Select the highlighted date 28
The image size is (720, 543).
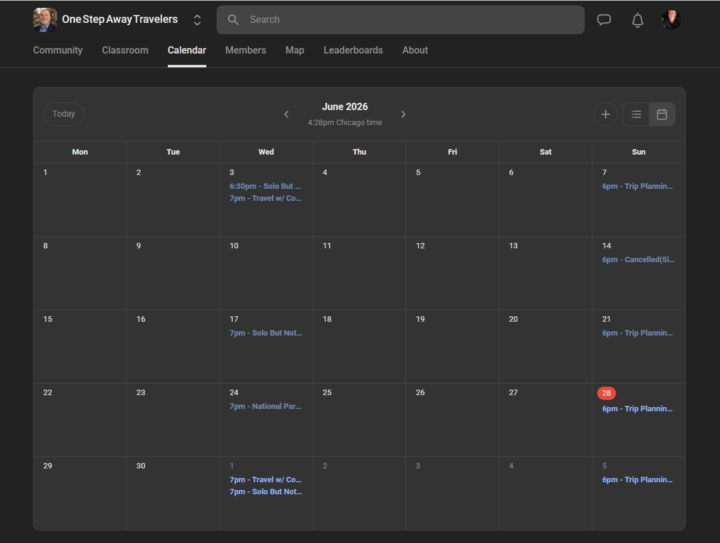coord(606,393)
